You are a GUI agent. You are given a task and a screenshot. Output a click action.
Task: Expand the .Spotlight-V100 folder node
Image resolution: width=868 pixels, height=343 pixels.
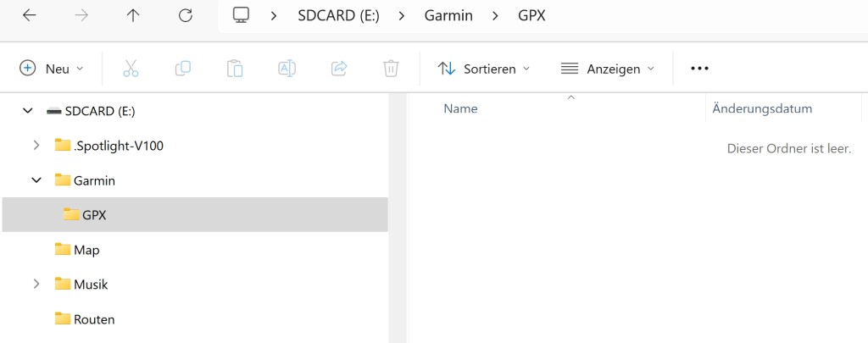pos(36,146)
